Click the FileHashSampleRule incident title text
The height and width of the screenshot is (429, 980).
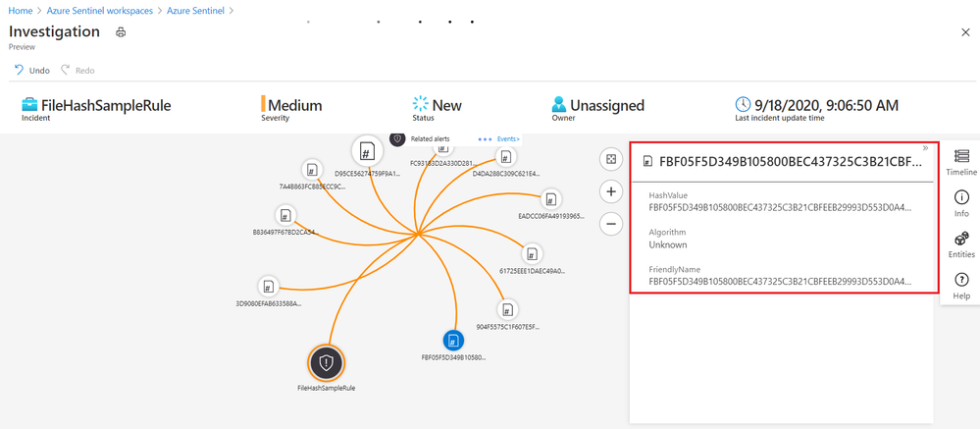(x=106, y=105)
